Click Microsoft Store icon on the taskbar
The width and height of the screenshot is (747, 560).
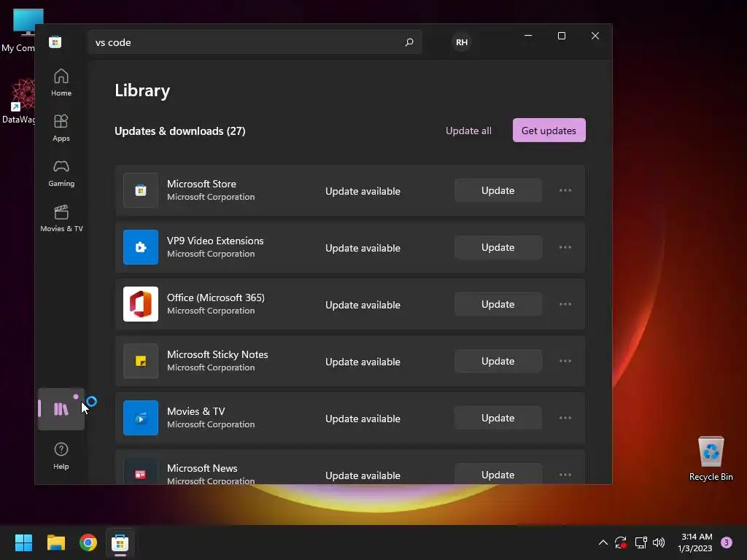click(120, 542)
